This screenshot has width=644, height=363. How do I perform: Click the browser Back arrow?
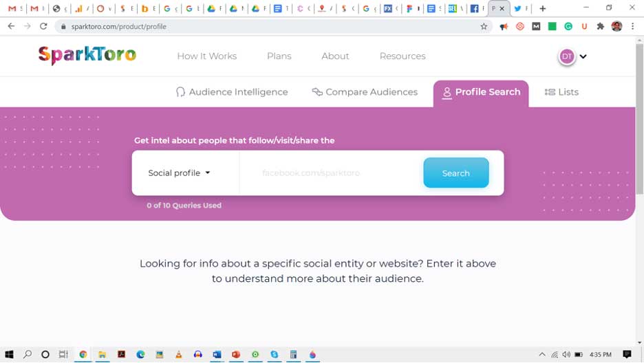click(11, 26)
